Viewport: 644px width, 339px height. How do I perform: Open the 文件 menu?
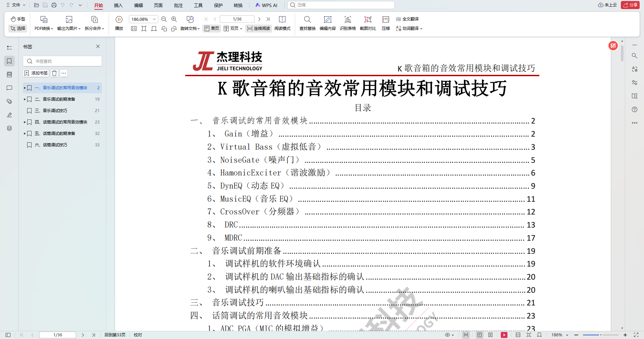click(16, 5)
